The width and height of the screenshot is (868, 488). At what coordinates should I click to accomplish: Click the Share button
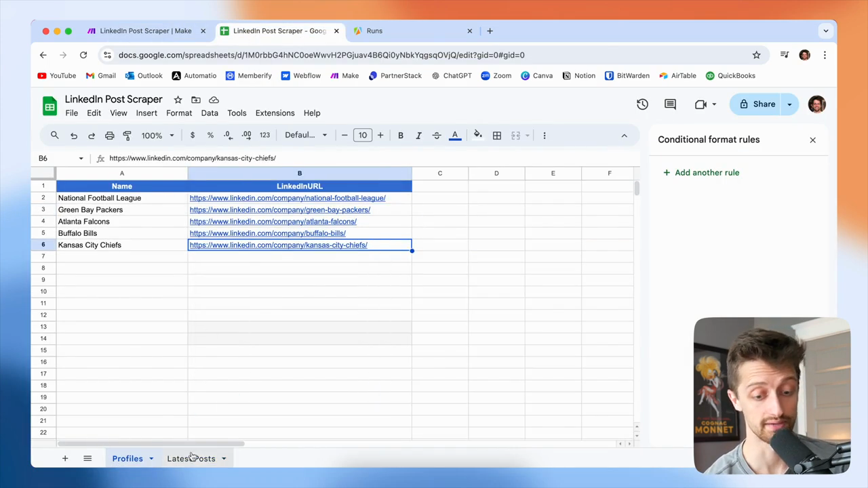(x=757, y=104)
